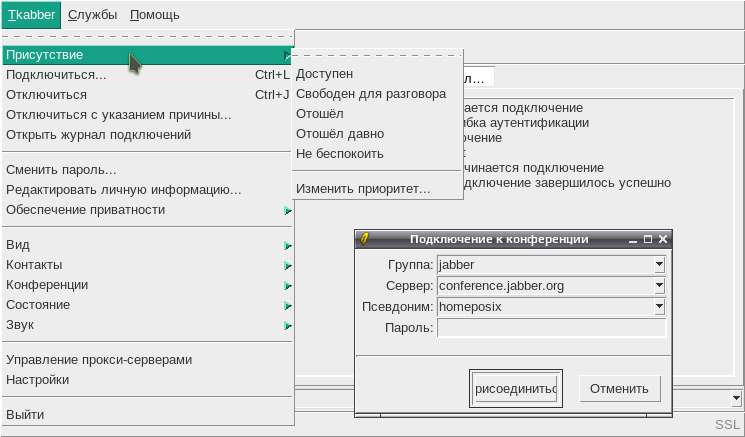Select the Присутствие menu item
The width and height of the screenshot is (745, 437).
tap(148, 55)
